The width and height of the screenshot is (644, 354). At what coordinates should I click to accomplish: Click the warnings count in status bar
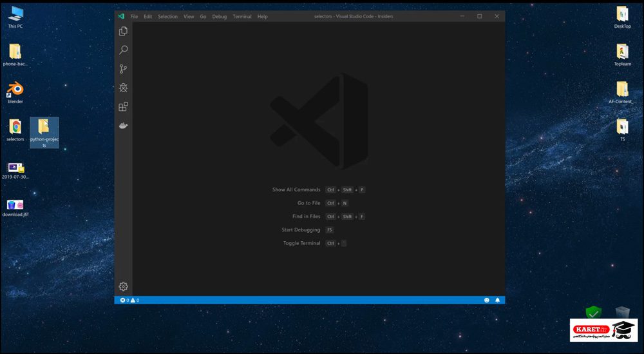135,300
